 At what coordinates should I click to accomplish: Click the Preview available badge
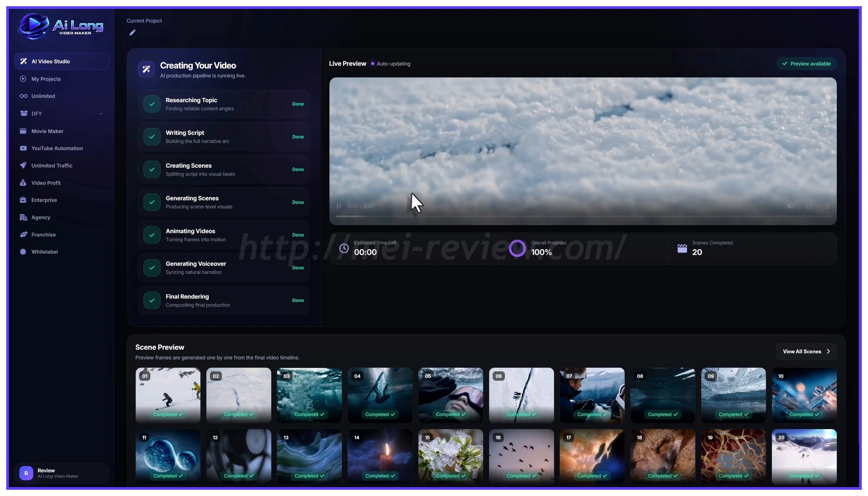click(x=806, y=64)
